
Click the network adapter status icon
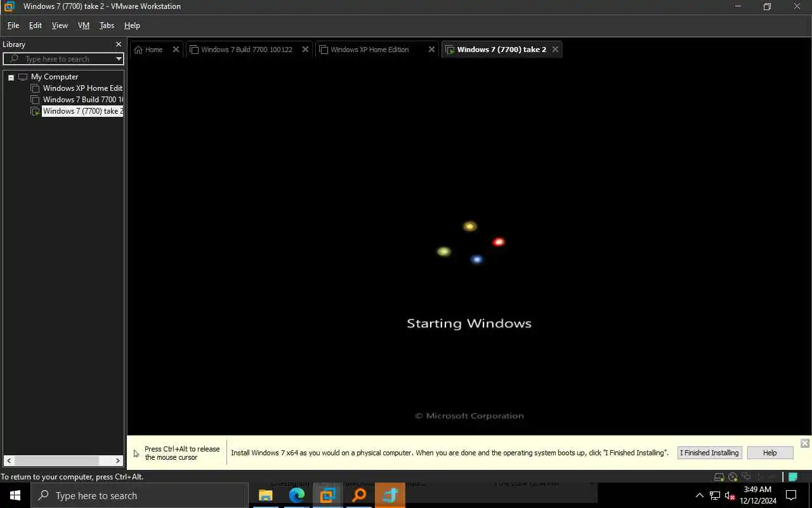(x=746, y=476)
